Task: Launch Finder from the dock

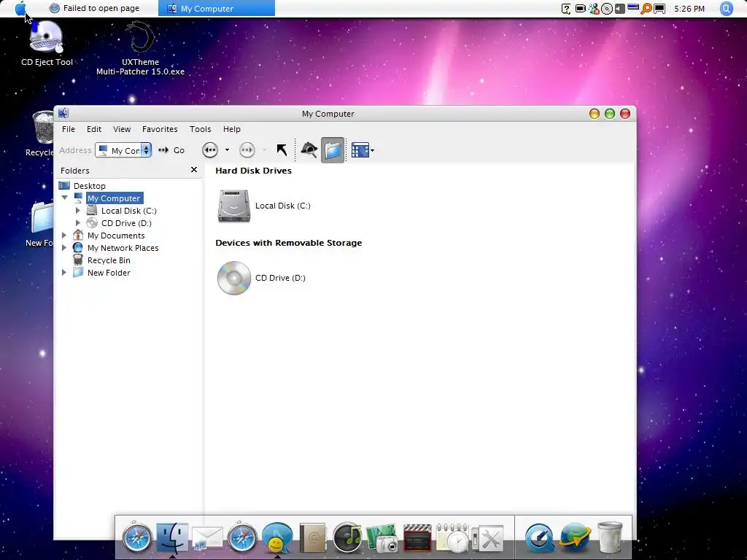Action: coord(172,537)
